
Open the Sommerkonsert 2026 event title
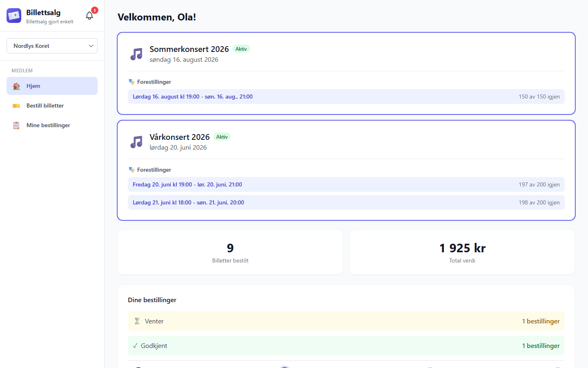coord(189,49)
